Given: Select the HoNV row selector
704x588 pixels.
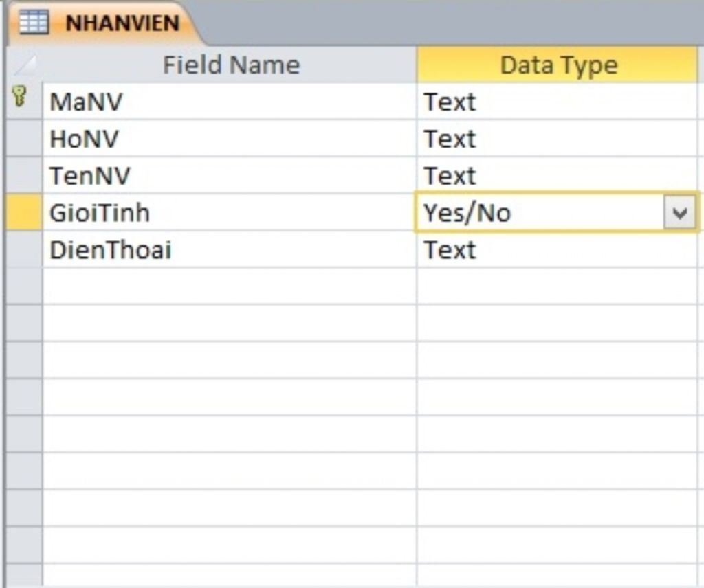Looking at the screenshot, I should 25,139.
